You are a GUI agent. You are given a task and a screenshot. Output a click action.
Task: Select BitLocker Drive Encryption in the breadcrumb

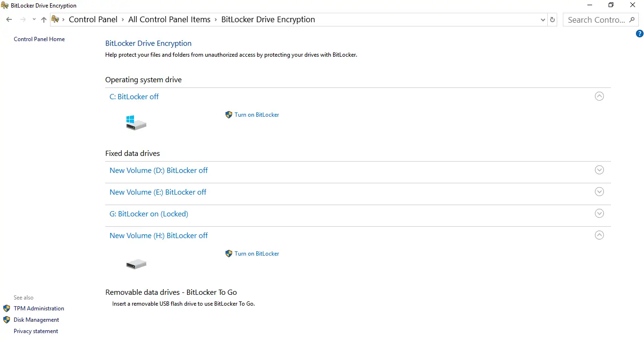point(268,19)
